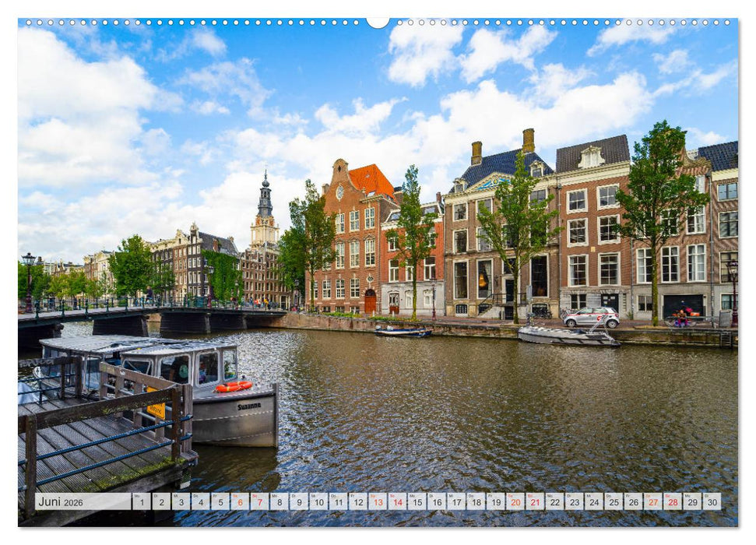The height and width of the screenshot is (545, 756).
Task: Click the red 21 date cell
Action: tap(534, 505)
